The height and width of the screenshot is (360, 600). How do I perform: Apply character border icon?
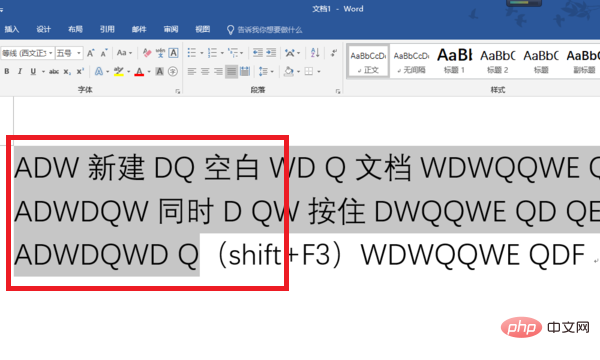173,53
